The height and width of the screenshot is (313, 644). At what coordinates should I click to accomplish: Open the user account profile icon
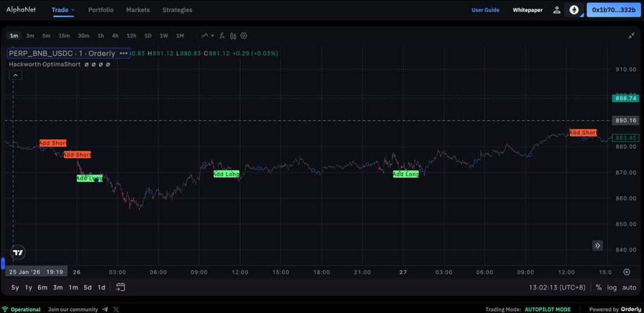point(557,10)
